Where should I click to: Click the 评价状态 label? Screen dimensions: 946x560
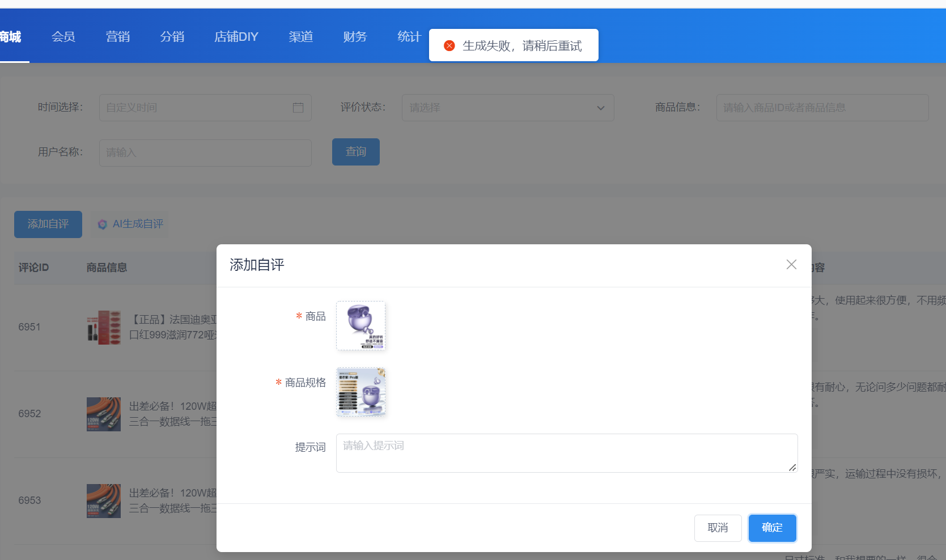pyautogui.click(x=363, y=107)
